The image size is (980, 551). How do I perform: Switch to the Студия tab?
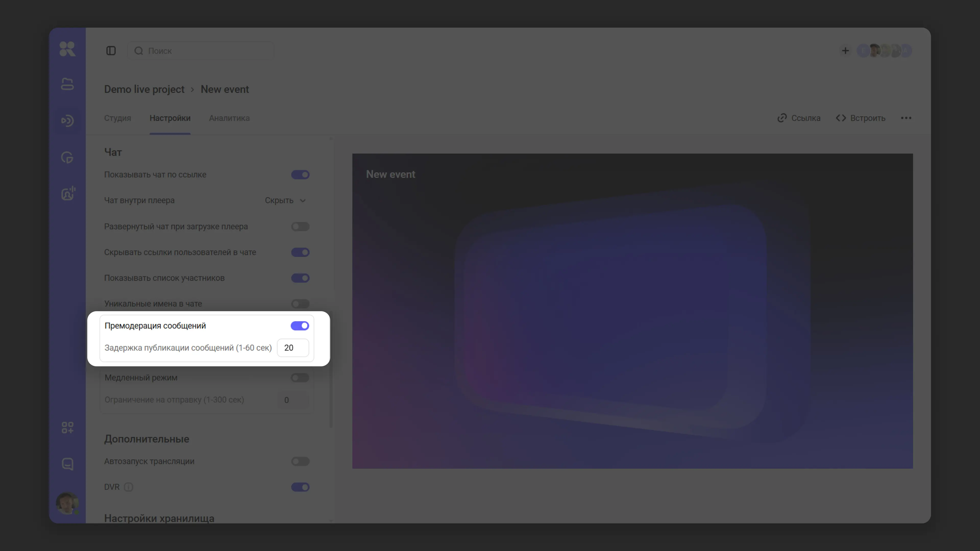tap(118, 118)
